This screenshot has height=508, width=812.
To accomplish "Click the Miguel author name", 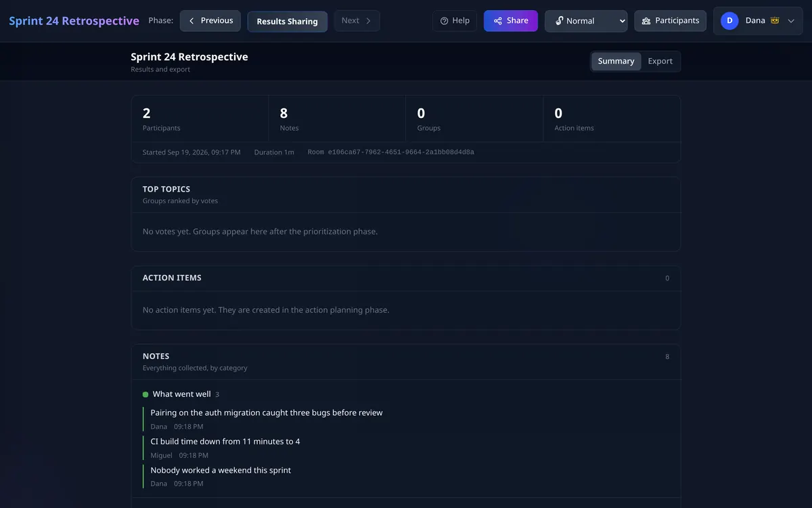I will point(161,456).
